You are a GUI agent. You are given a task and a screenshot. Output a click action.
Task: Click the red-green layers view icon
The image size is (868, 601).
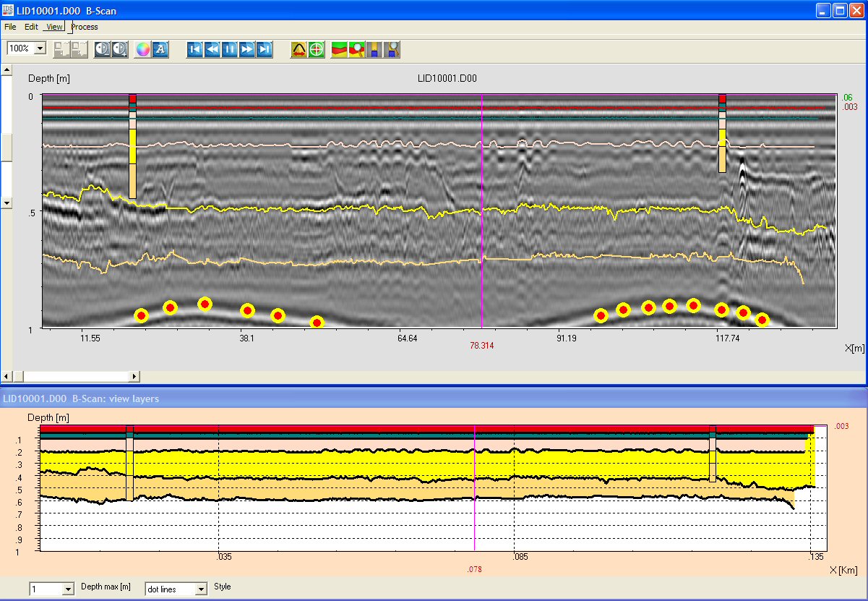340,49
